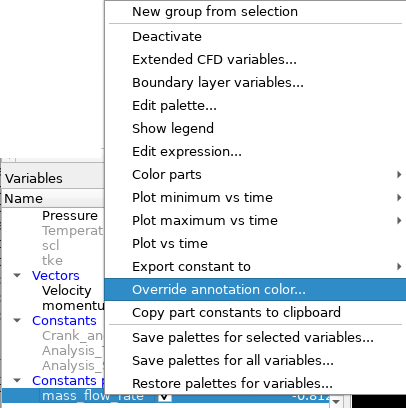This screenshot has height=408, width=406.
Task: Select the scl variable
Action: pos(51,245)
